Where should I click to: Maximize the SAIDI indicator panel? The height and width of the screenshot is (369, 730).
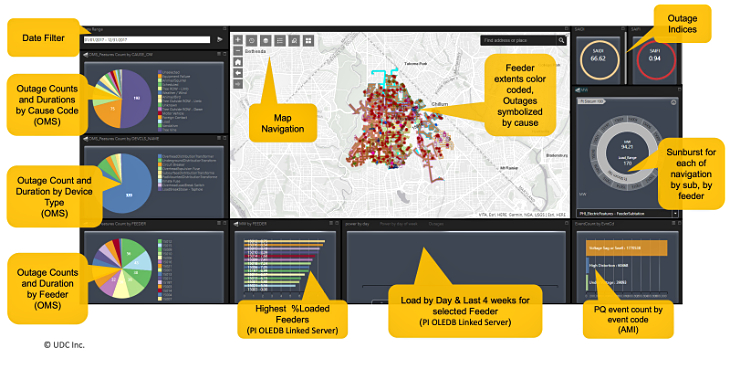pos(623,29)
